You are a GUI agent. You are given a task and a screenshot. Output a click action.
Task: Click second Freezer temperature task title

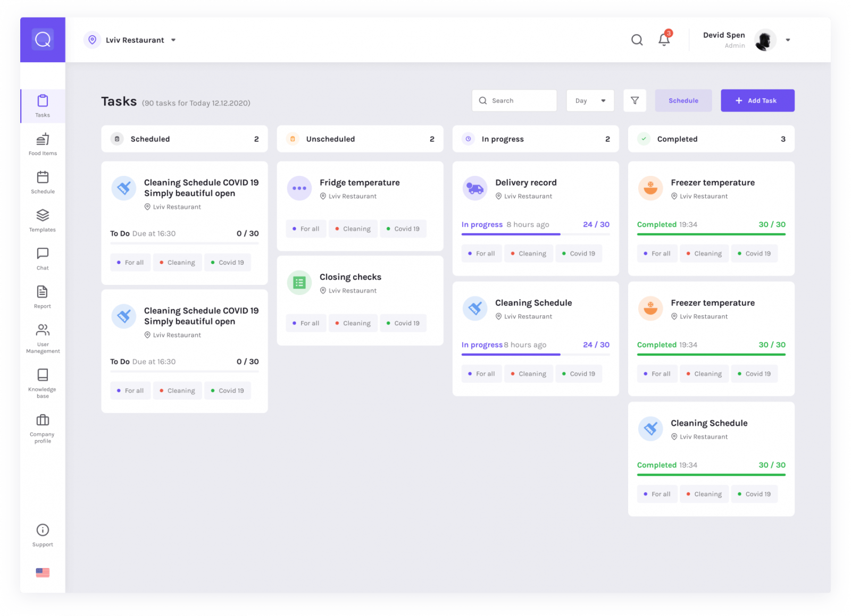713,302
